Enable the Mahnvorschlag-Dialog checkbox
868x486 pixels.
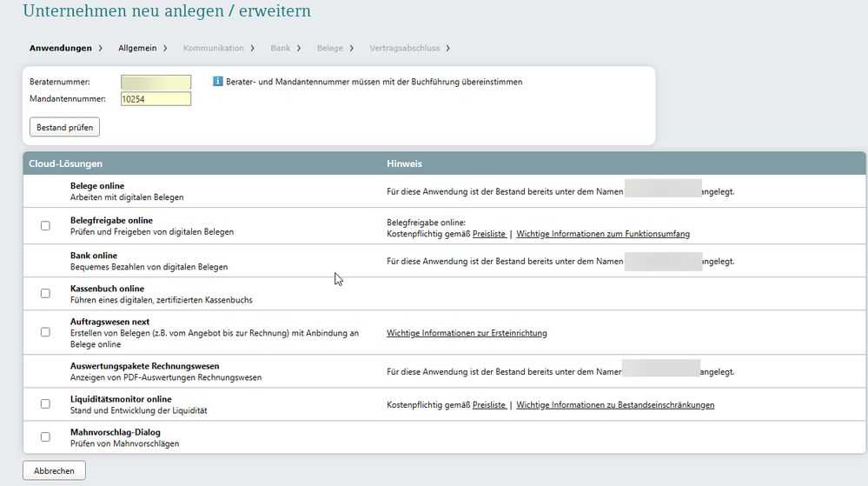(x=45, y=437)
